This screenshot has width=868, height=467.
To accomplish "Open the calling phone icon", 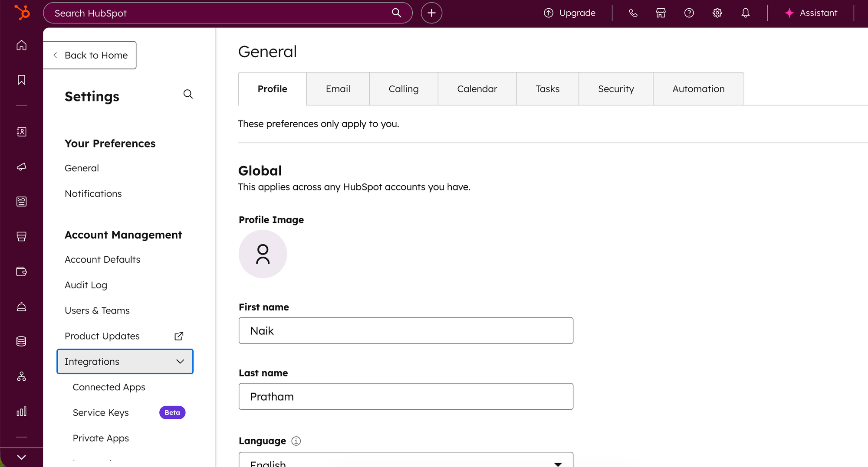I will click(x=633, y=13).
